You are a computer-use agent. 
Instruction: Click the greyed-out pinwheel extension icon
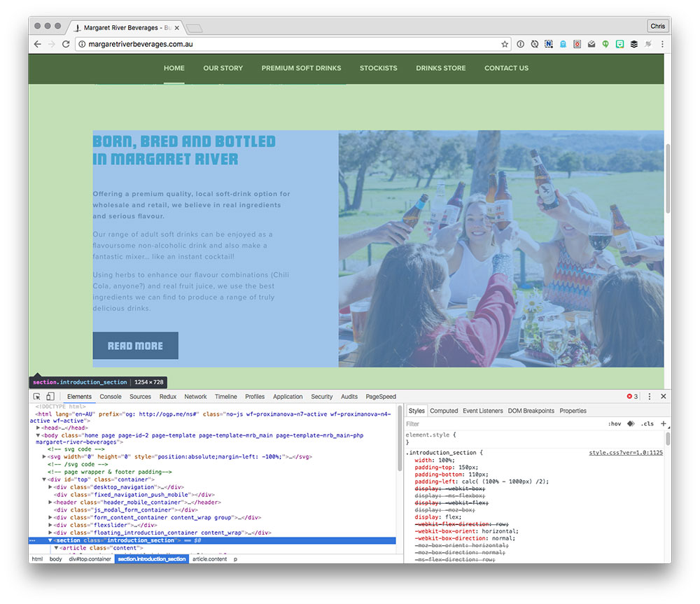coord(647,44)
